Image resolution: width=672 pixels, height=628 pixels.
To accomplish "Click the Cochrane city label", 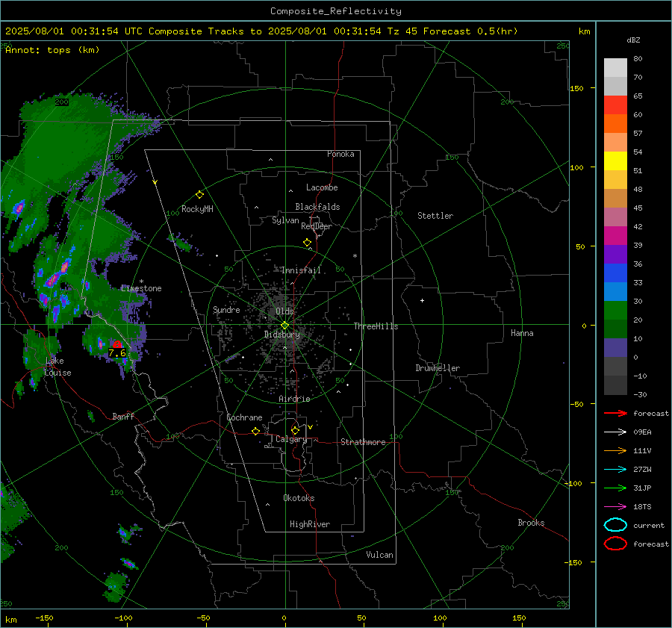I will [x=244, y=417].
